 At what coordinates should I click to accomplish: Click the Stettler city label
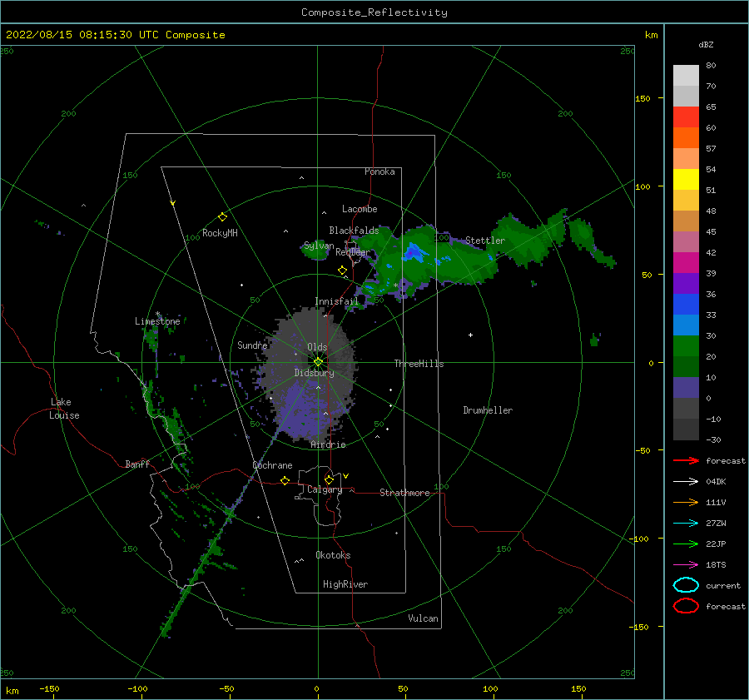tap(485, 241)
